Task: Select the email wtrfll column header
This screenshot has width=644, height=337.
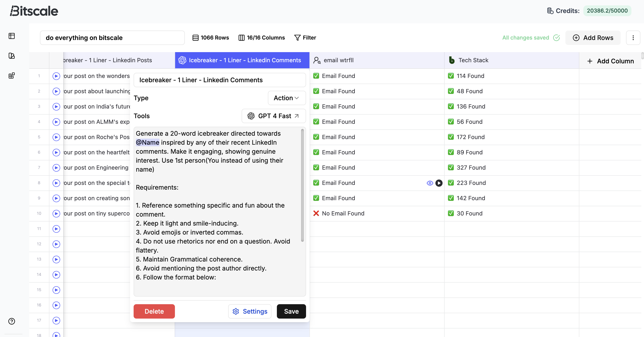Action: [x=377, y=60]
